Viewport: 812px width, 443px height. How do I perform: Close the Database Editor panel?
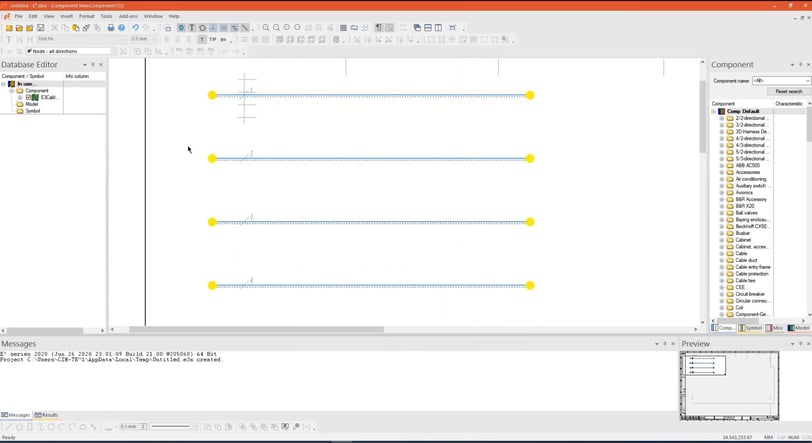click(x=101, y=65)
